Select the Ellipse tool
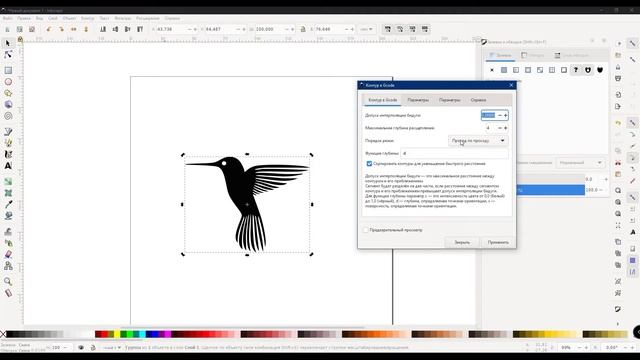640x360 pixels. click(x=8, y=82)
